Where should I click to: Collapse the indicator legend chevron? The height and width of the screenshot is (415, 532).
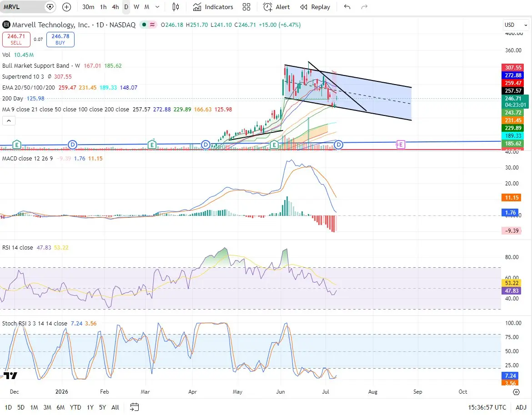9,121
